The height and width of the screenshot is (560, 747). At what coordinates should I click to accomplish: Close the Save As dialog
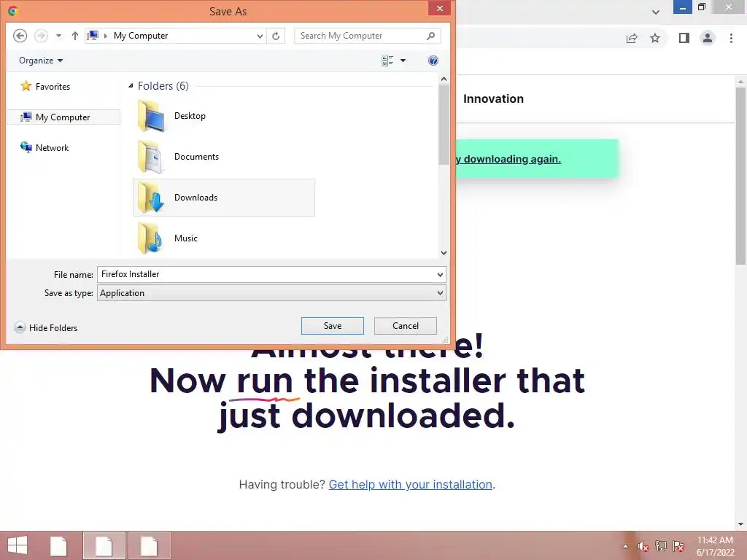click(440, 8)
